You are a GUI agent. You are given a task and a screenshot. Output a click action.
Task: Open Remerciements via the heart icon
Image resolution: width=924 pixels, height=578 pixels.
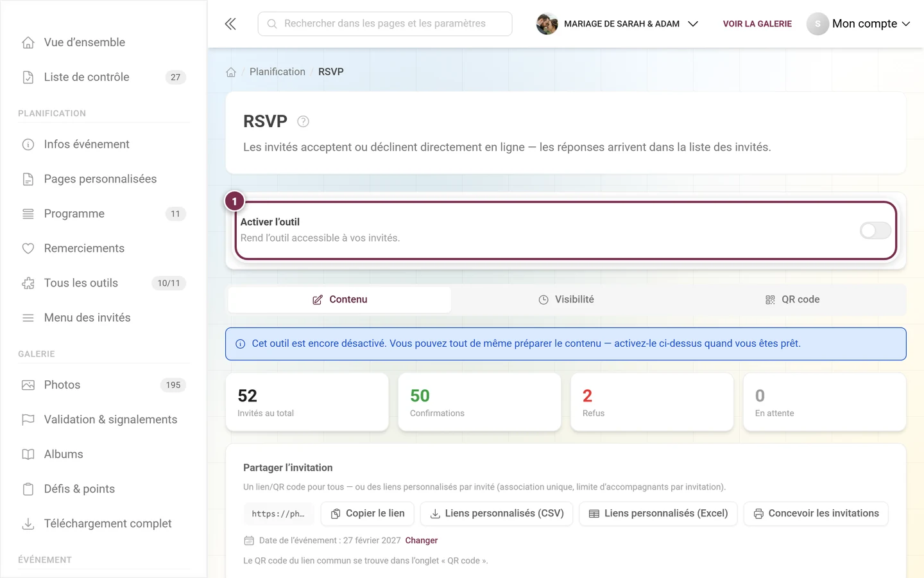(x=28, y=249)
